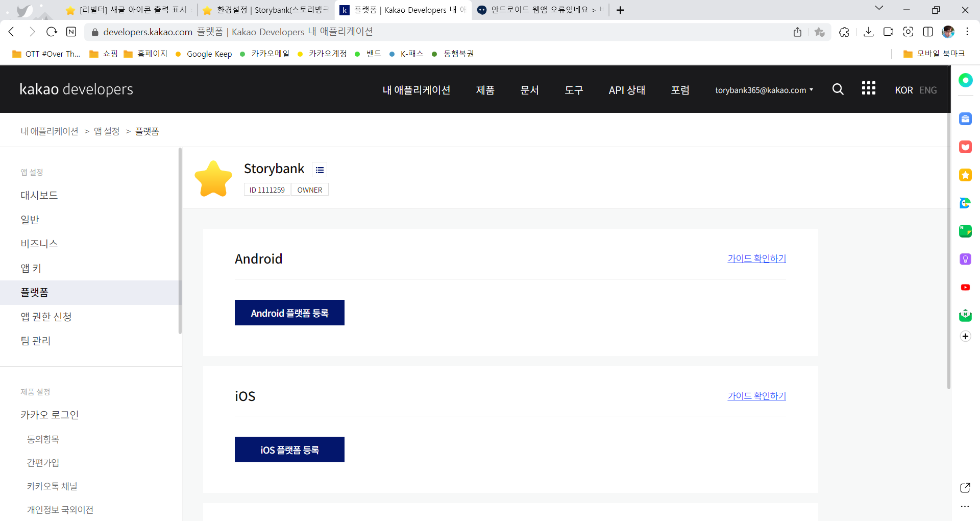The height and width of the screenshot is (521, 980).
Task: Switch to the 안드로이드 웹앱 오류 tab
Action: 541,10
